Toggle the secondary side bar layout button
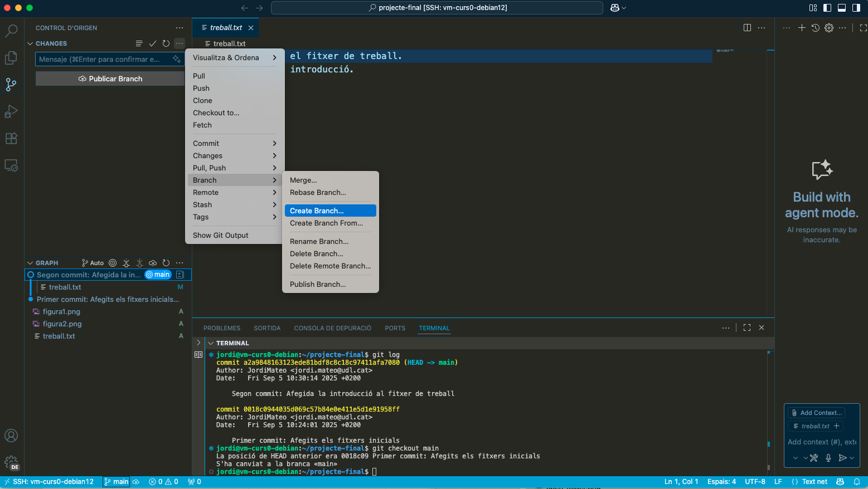The height and width of the screenshot is (489, 868). pos(856,8)
